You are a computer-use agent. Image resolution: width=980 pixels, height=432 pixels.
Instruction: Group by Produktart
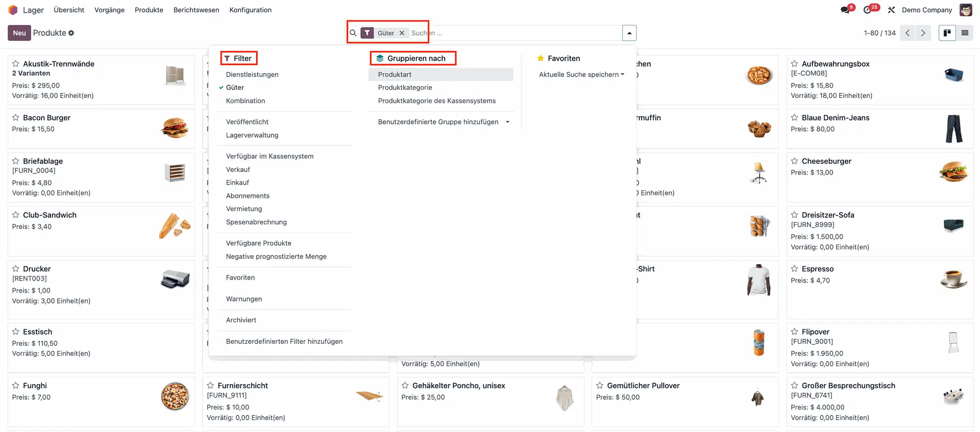(441, 74)
